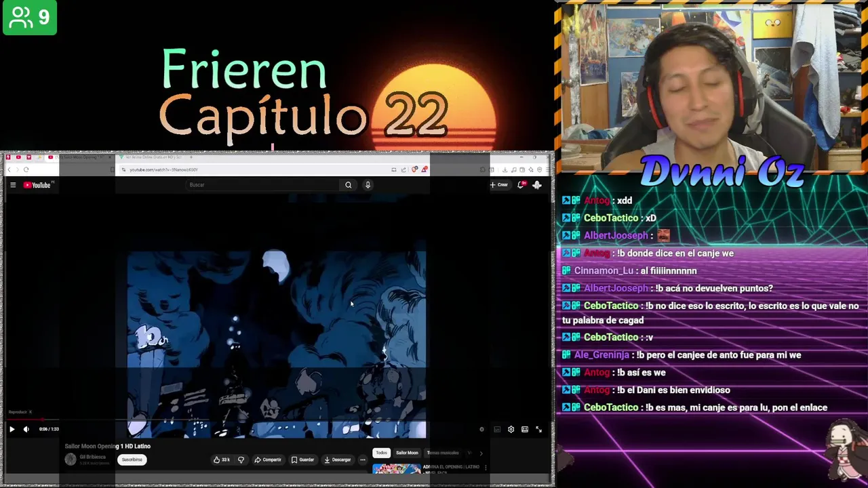This screenshot has width=868, height=488.
Task: Switch to the Ver Anime Online tab
Action: tap(149, 157)
